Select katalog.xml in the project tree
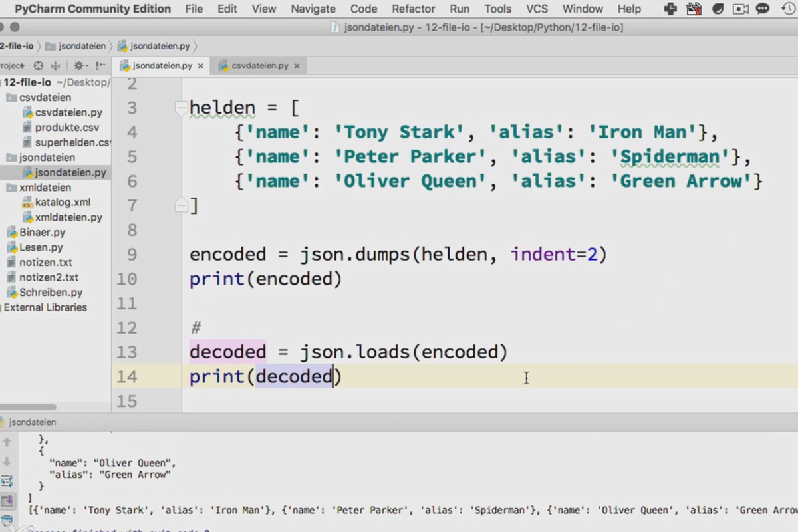The height and width of the screenshot is (532, 798). point(63,202)
